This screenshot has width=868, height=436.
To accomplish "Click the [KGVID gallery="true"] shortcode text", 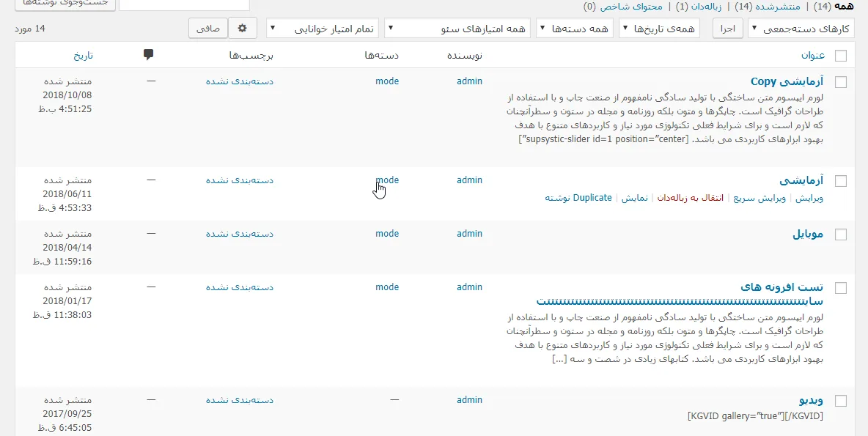I will (x=755, y=416).
